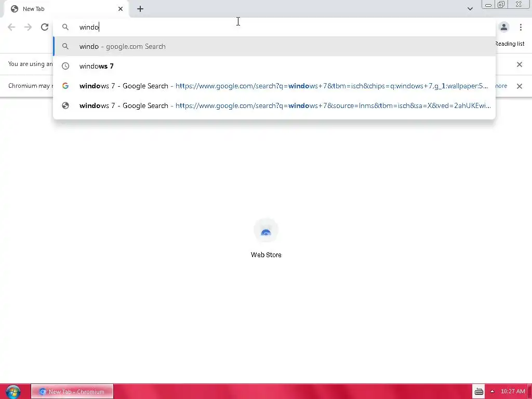This screenshot has width=532, height=399.
Task: Reload the page with the refresh icon
Action: pyautogui.click(x=45, y=27)
